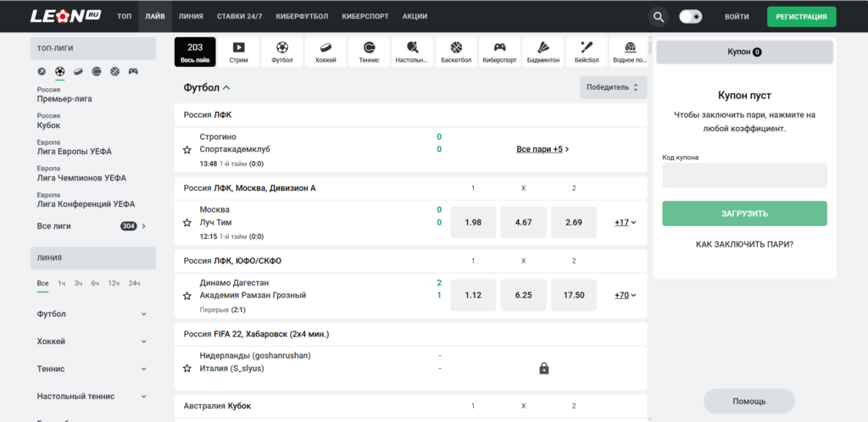Show all 203 live events (Весь лайв)
This screenshot has height=422, width=868.
click(x=195, y=52)
